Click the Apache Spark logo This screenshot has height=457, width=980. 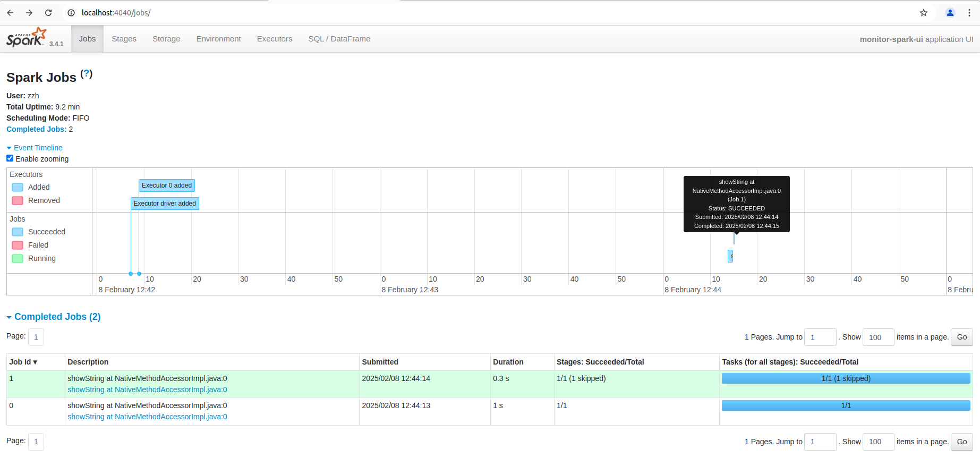pyautogui.click(x=27, y=37)
